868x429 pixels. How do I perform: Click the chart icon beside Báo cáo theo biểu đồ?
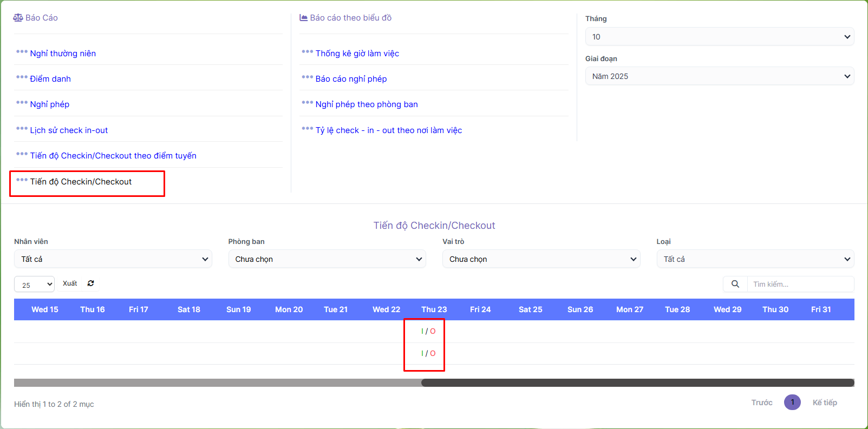[x=303, y=18]
